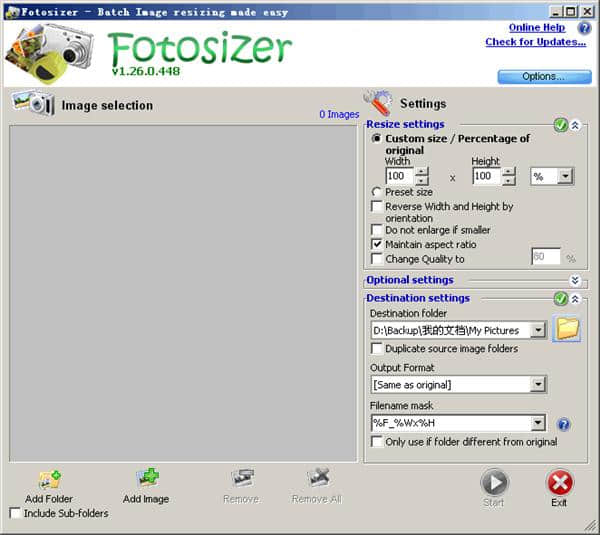Click the Image selection camera icon

point(33,103)
